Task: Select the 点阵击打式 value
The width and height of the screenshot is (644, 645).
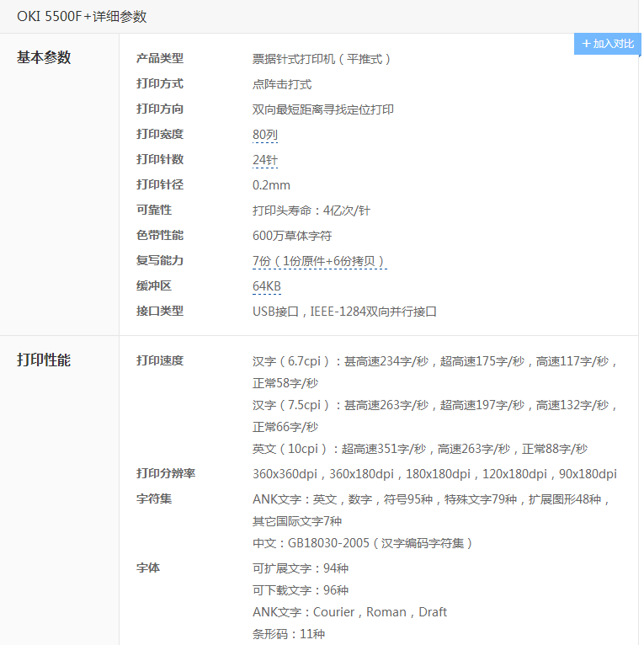Action: [282, 84]
